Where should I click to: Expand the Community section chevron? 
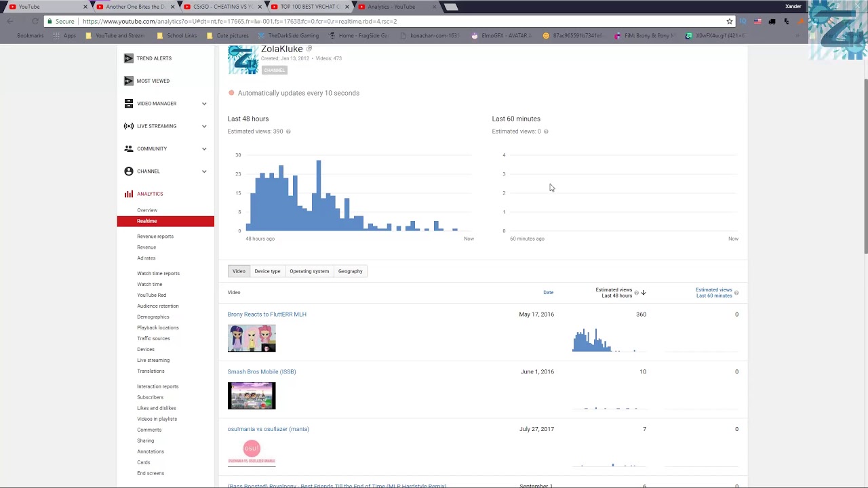click(204, 148)
